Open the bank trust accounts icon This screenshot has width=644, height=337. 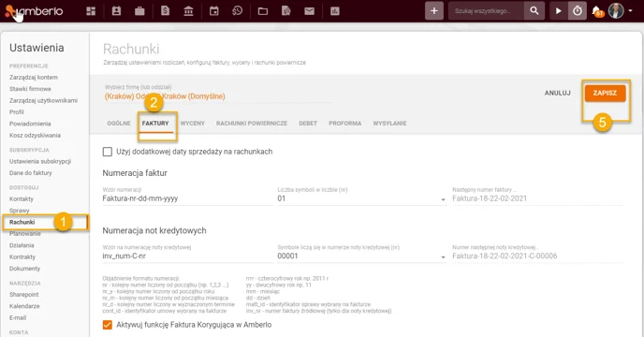[188, 11]
